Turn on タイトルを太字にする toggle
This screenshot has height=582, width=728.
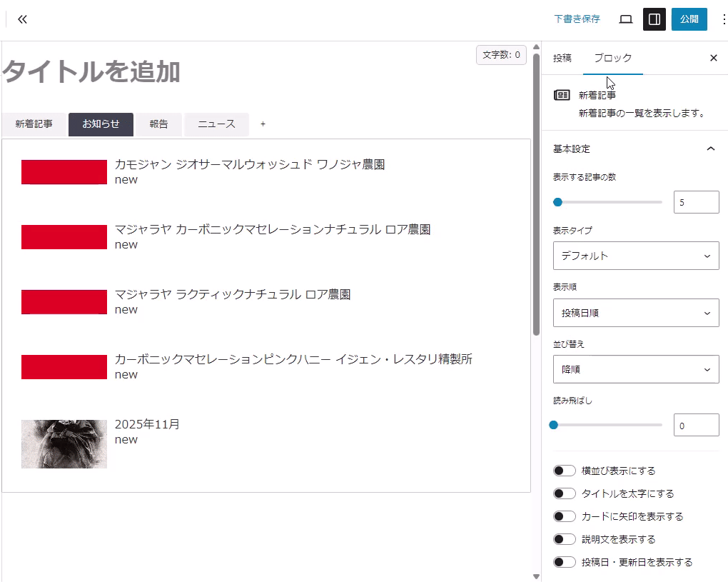click(565, 493)
